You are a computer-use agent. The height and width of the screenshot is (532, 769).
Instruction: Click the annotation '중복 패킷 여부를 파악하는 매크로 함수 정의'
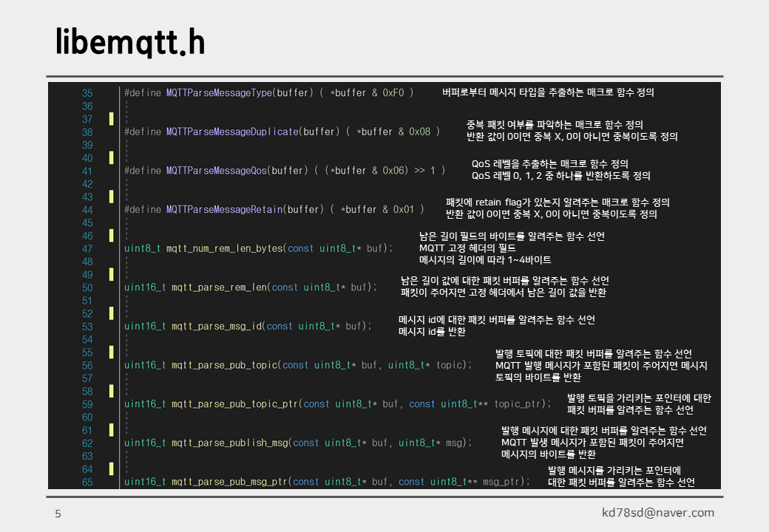click(555, 124)
